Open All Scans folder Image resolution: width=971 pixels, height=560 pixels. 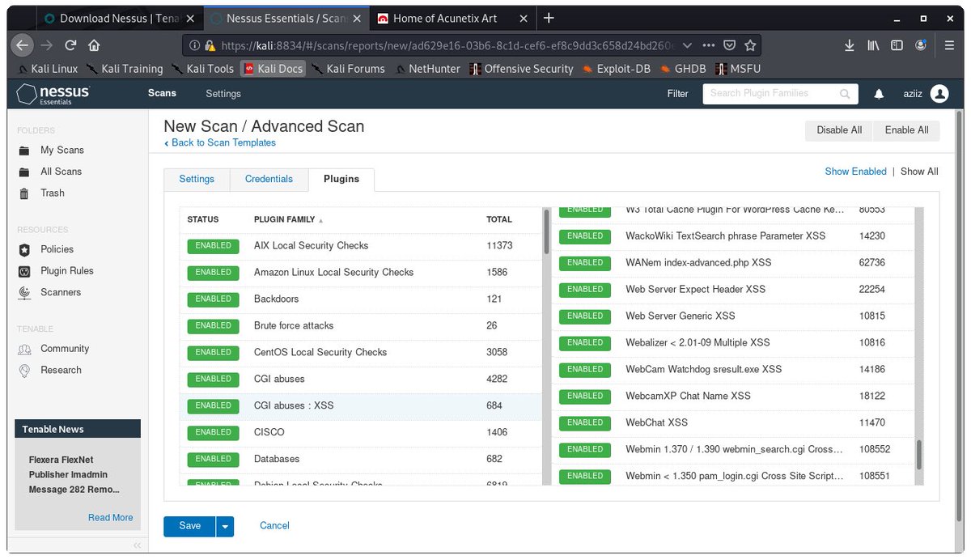click(x=61, y=172)
